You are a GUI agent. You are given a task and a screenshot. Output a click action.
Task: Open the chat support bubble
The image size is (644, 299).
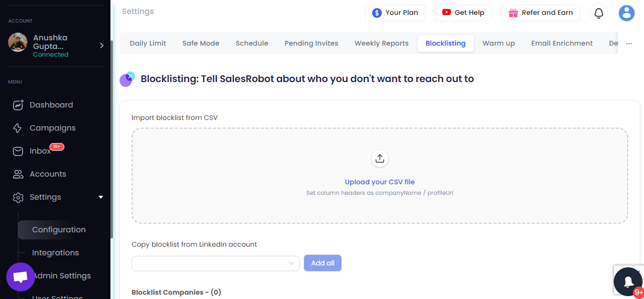pos(20,277)
